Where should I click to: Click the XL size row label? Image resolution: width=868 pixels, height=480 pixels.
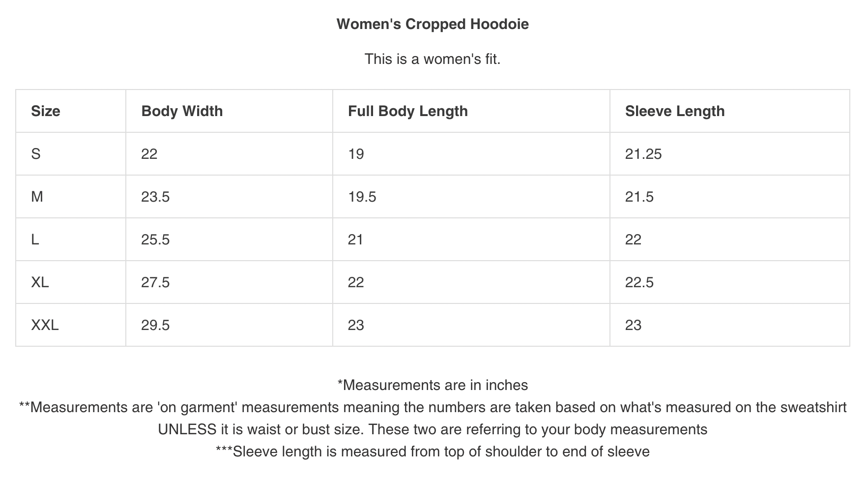40,282
